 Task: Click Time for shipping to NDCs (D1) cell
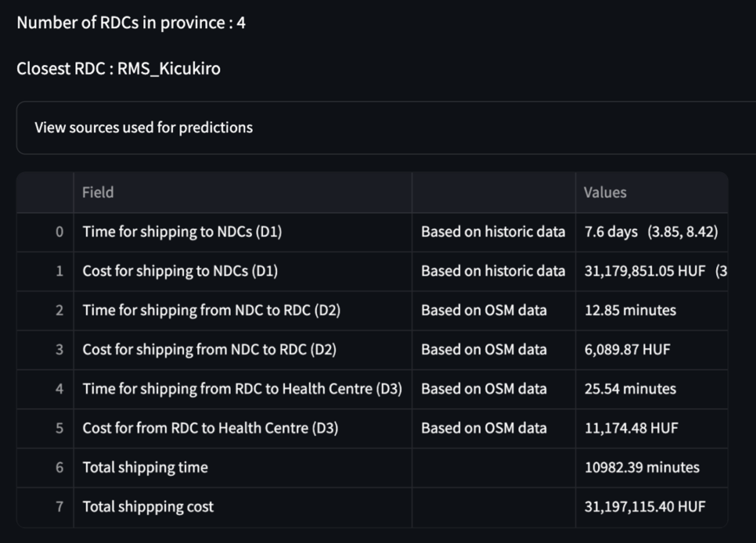tap(243, 232)
